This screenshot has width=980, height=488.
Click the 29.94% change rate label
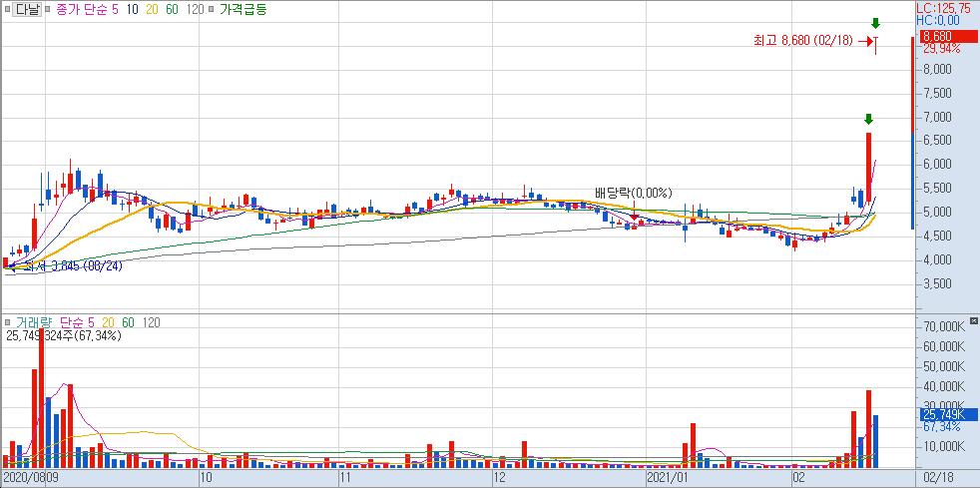(x=941, y=49)
